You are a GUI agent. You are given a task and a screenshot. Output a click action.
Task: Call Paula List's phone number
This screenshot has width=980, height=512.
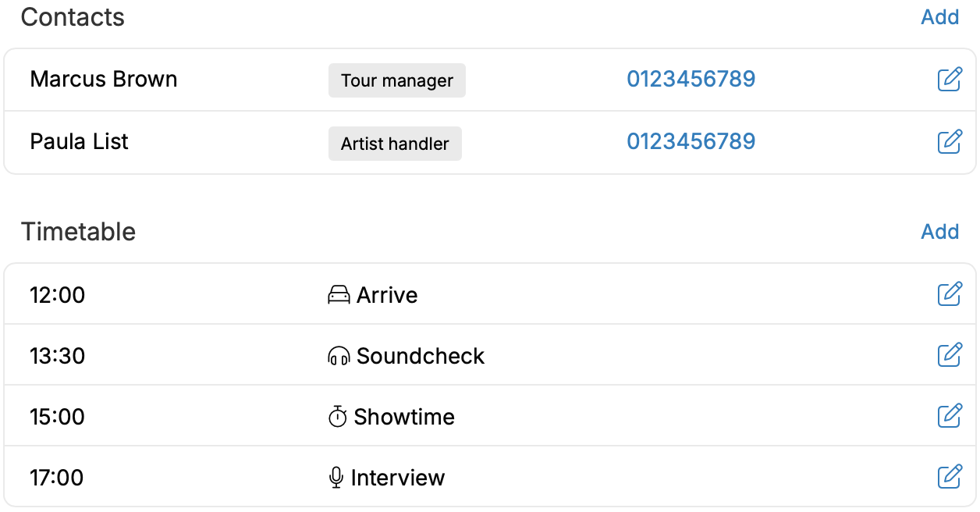pos(691,141)
